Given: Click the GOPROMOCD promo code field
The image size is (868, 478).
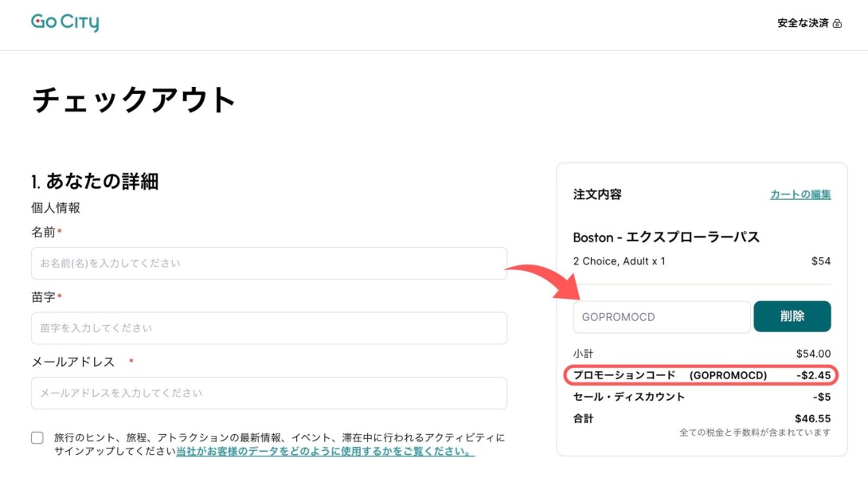Looking at the screenshot, I should 661,316.
